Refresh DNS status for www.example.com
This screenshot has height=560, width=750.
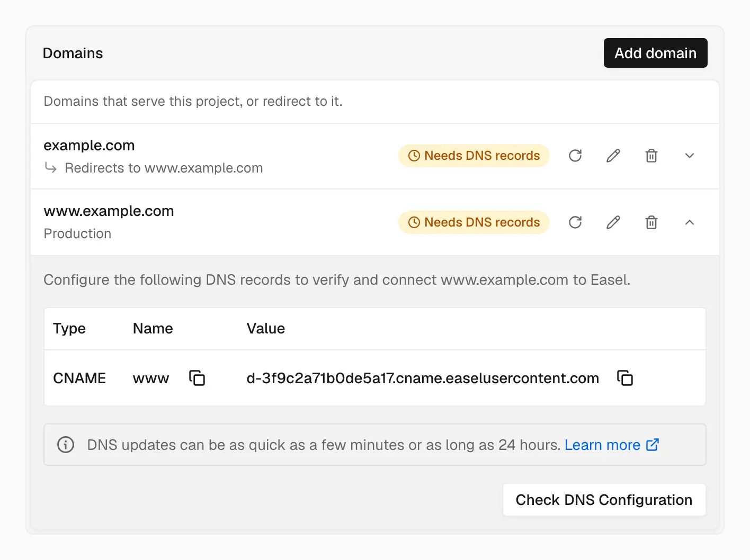click(x=575, y=222)
